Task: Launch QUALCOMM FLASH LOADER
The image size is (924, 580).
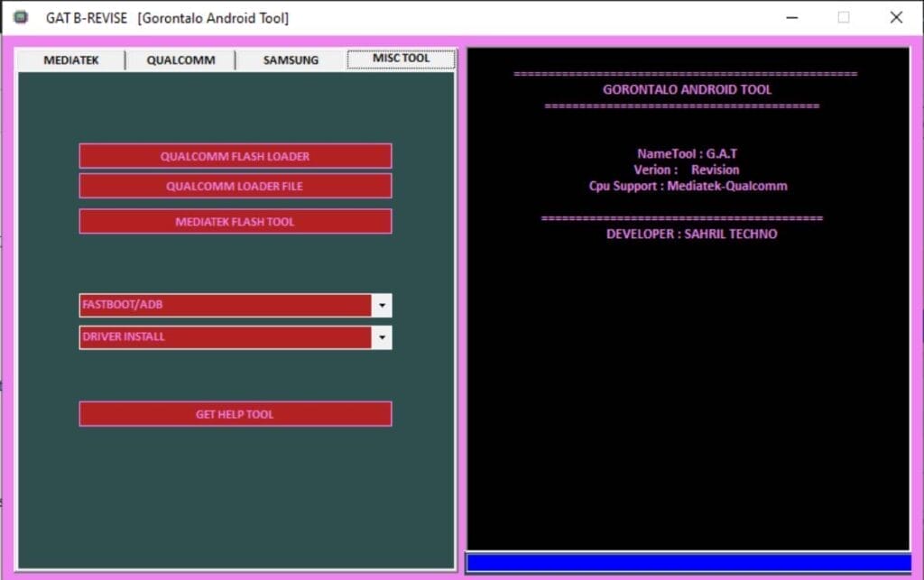Action: point(236,155)
